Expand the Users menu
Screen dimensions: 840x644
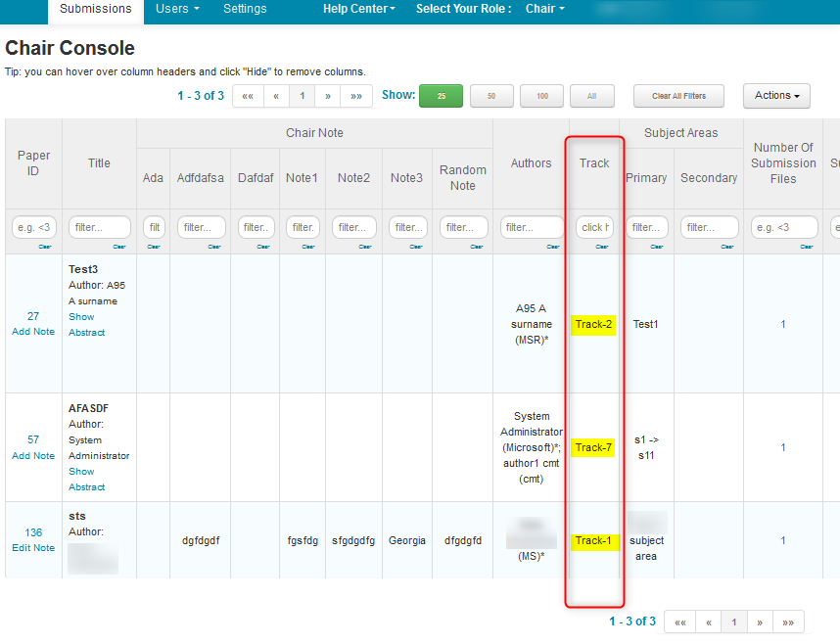(177, 9)
